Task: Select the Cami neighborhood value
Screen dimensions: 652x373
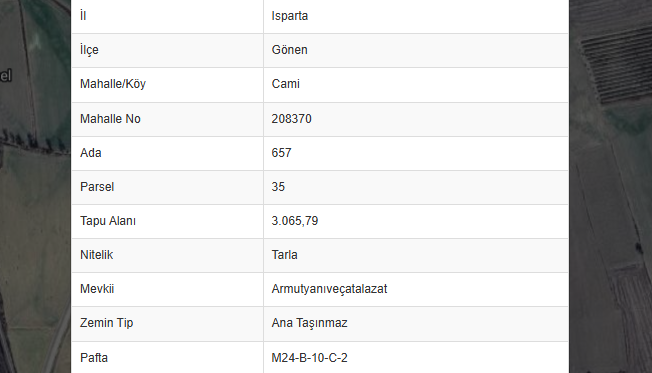Action: pos(285,84)
